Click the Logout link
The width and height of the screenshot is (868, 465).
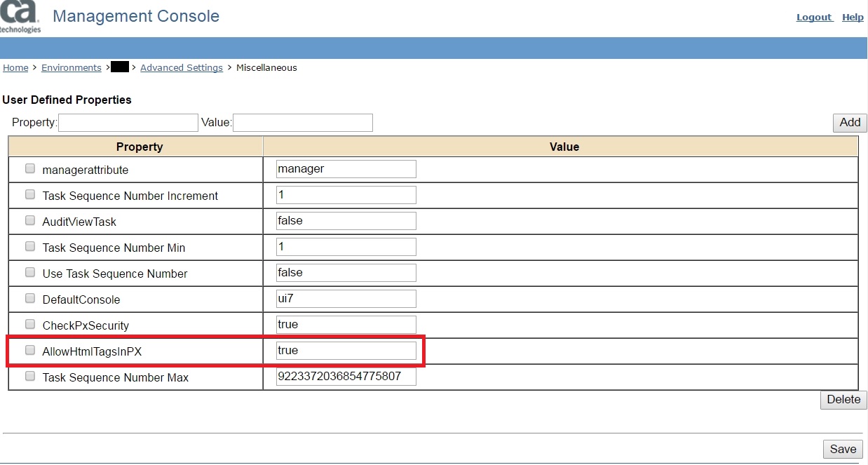pyautogui.click(x=813, y=18)
